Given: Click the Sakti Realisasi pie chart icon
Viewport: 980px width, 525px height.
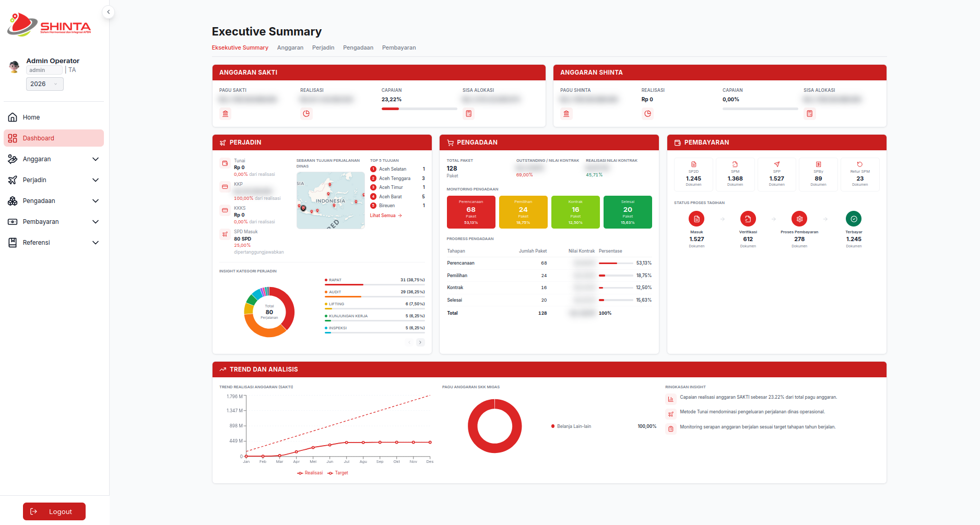Looking at the screenshot, I should pyautogui.click(x=306, y=114).
